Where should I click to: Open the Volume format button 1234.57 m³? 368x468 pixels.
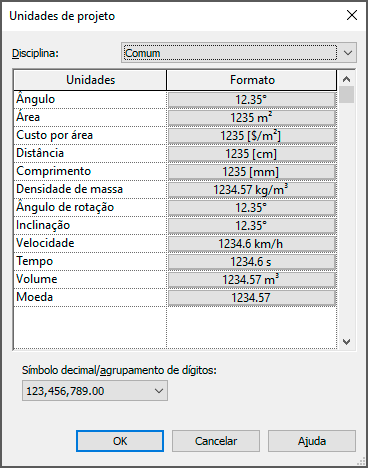pos(252,280)
